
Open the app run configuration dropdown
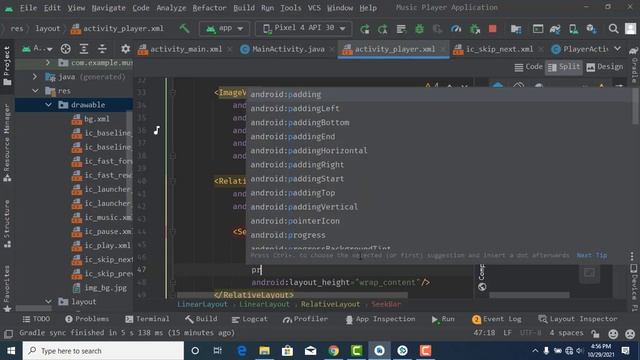pyautogui.click(x=224, y=29)
